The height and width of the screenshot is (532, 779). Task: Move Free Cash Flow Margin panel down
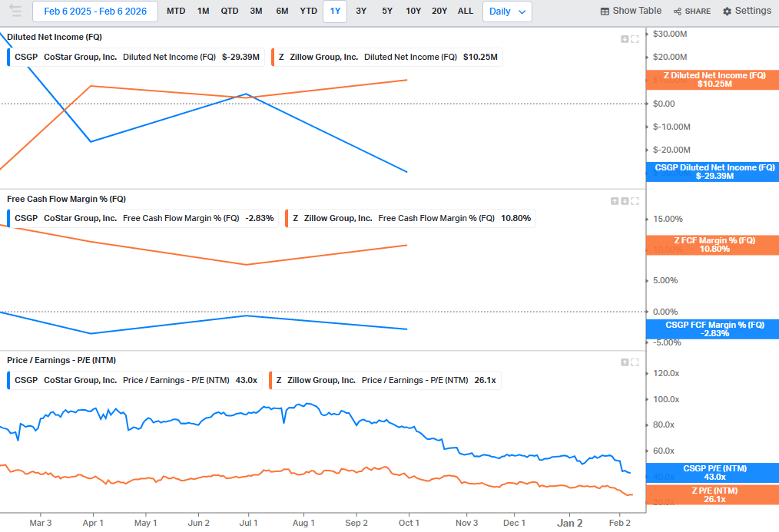pyautogui.click(x=625, y=201)
